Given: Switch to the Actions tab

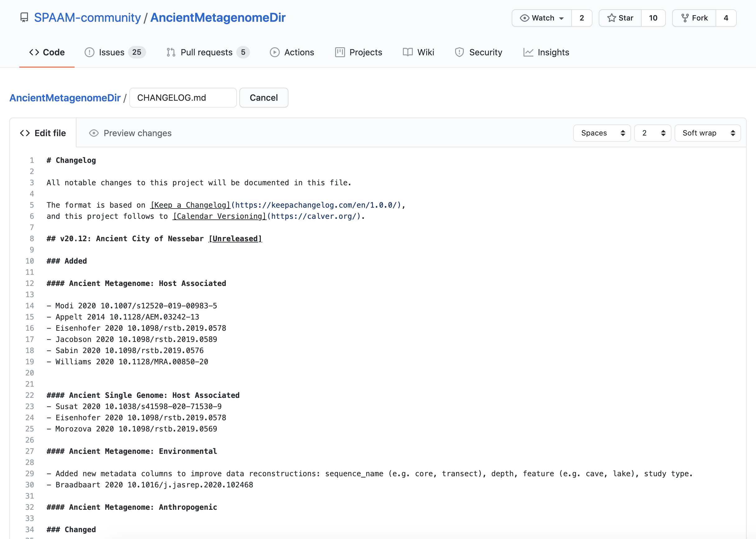Looking at the screenshot, I should pos(292,52).
